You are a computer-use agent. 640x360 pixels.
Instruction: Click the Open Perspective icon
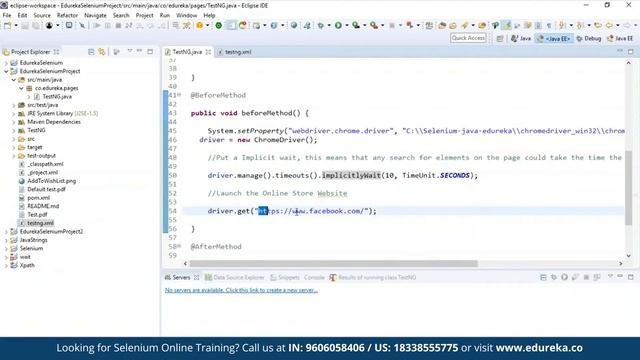500,38
